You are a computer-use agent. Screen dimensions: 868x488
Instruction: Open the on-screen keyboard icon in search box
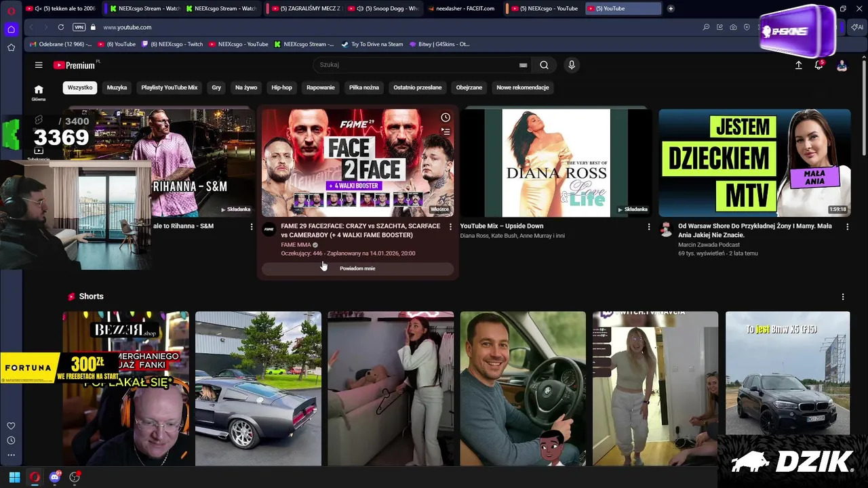[523, 65]
